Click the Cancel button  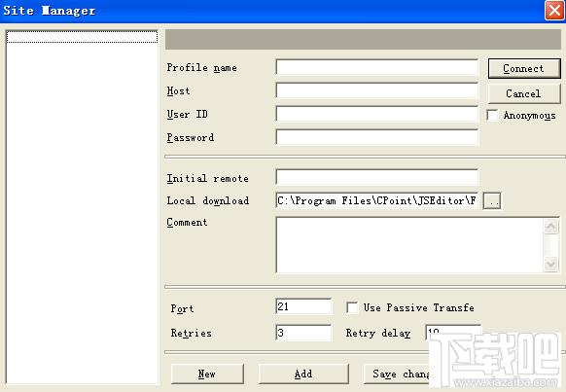pyautogui.click(x=524, y=93)
